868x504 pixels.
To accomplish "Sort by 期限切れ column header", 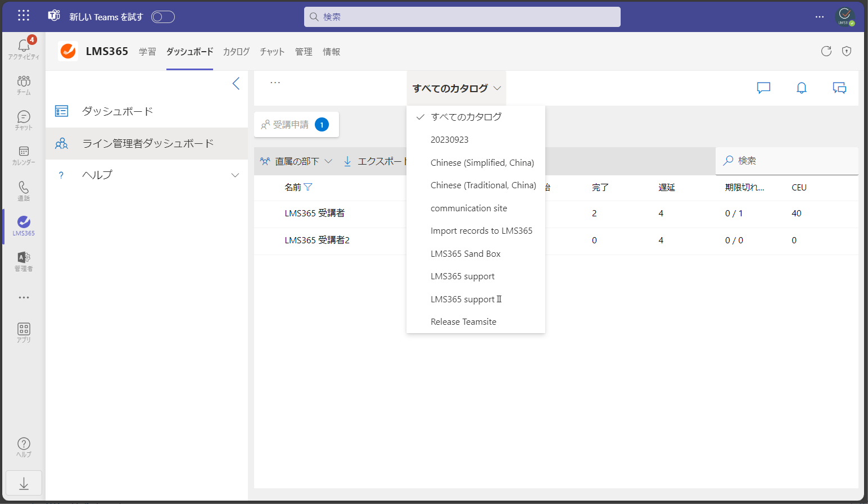I will point(744,188).
